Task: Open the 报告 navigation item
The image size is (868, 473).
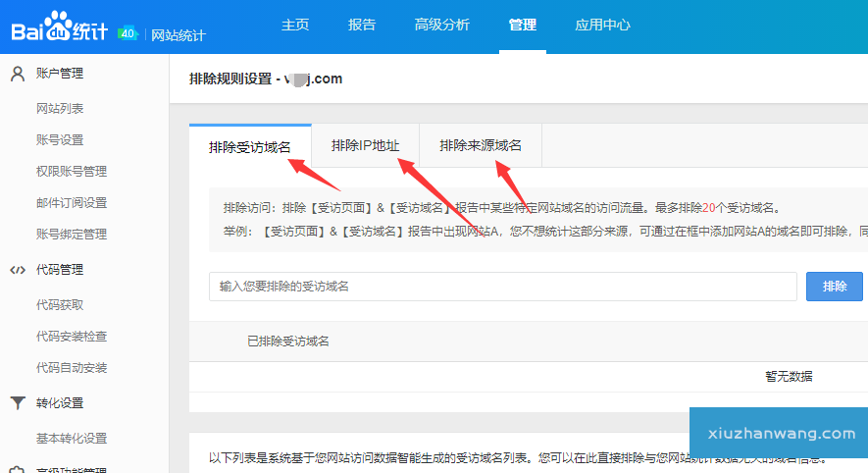Action: [362, 26]
